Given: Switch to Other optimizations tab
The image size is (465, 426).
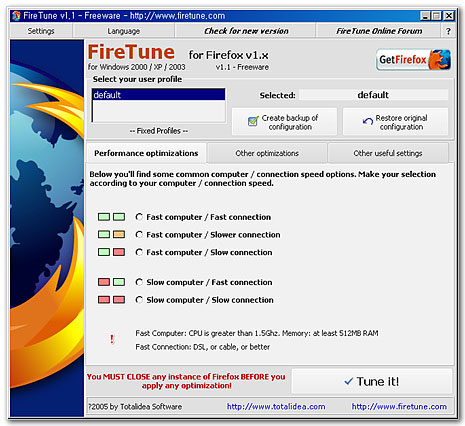Looking at the screenshot, I should 267,153.
